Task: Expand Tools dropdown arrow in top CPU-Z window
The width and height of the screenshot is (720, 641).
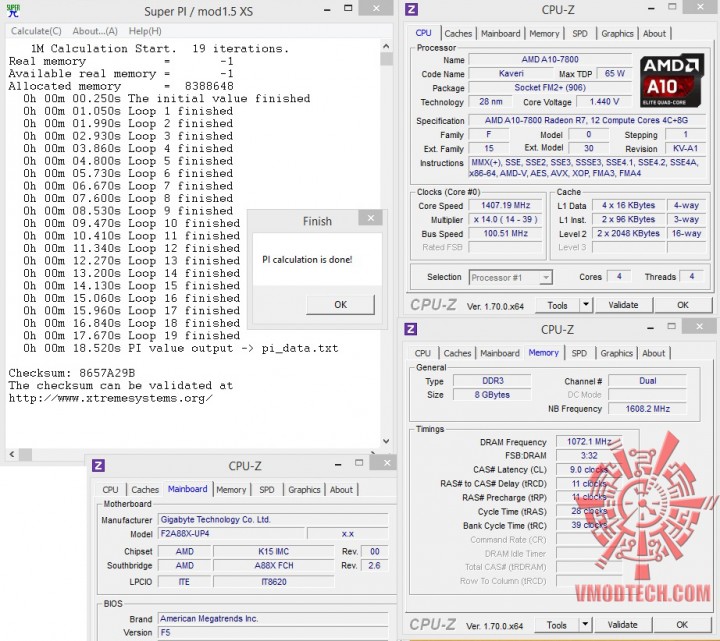Action: (586, 305)
